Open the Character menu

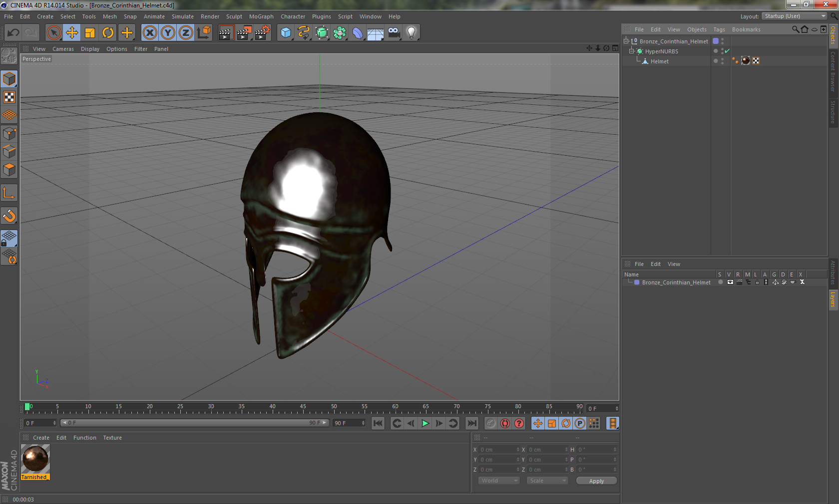293,16
